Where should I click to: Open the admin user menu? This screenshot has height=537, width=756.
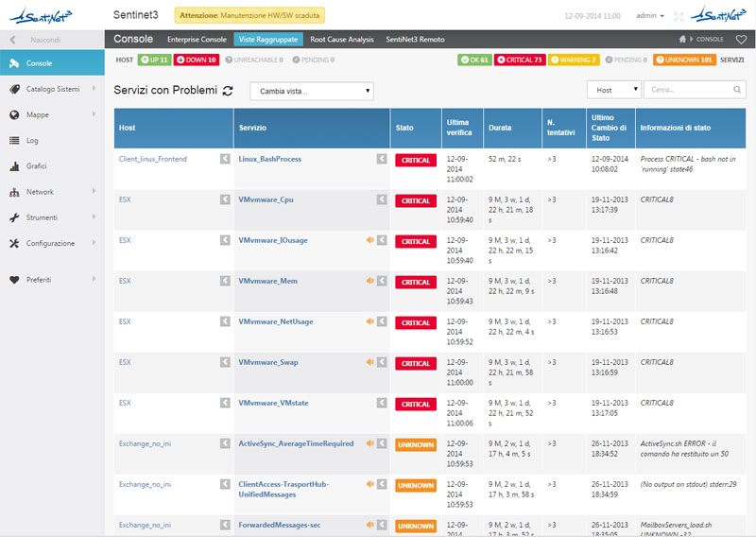coord(650,16)
